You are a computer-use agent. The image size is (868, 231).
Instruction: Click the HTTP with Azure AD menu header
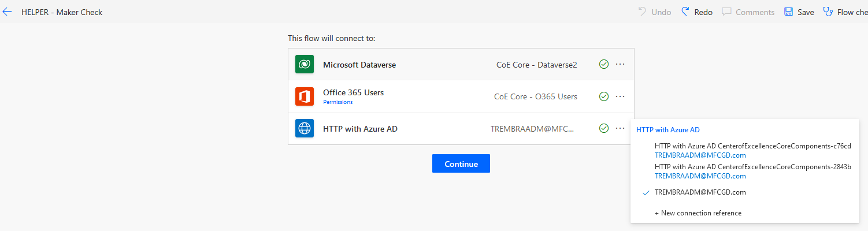coord(668,130)
